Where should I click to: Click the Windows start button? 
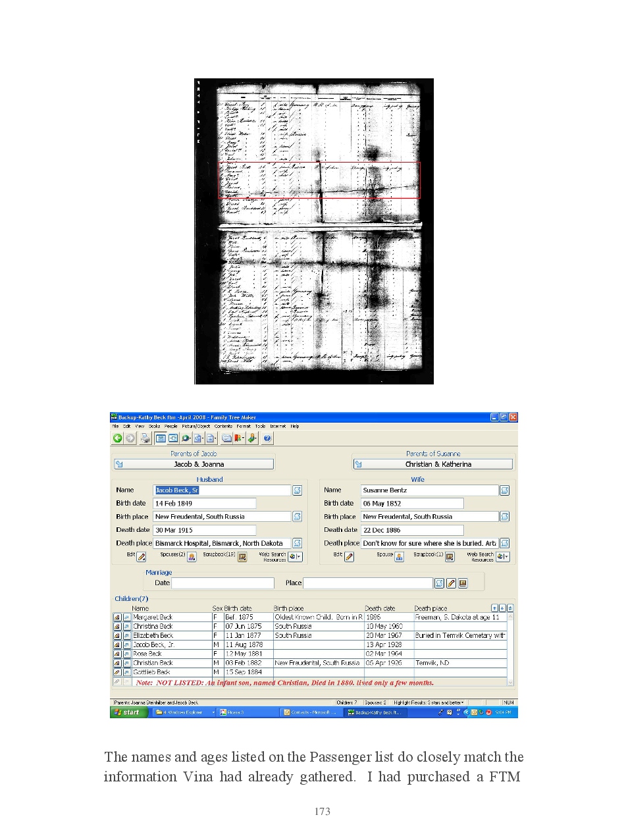[x=127, y=712]
